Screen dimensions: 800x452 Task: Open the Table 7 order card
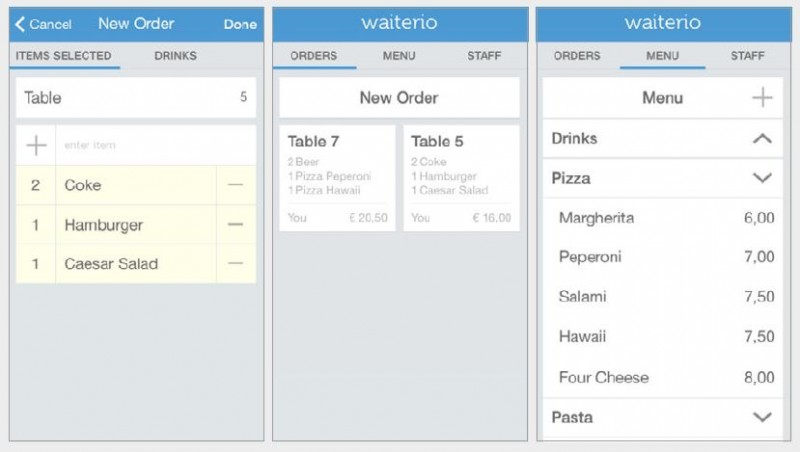(337, 178)
